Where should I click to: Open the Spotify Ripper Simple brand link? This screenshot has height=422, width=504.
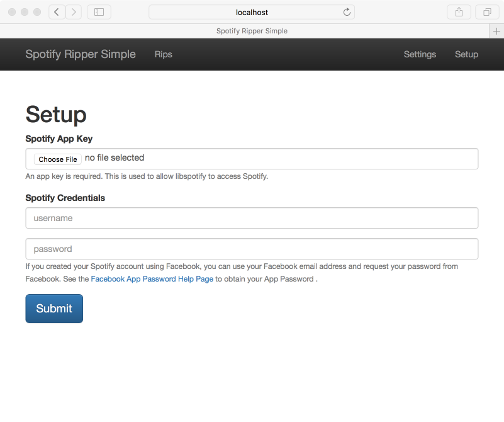[x=81, y=54]
